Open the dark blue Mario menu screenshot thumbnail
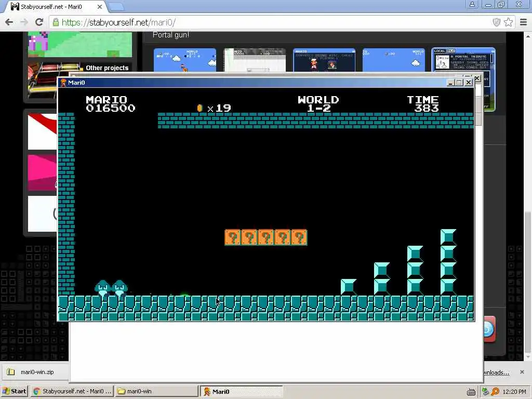The image size is (532, 399). [324, 60]
